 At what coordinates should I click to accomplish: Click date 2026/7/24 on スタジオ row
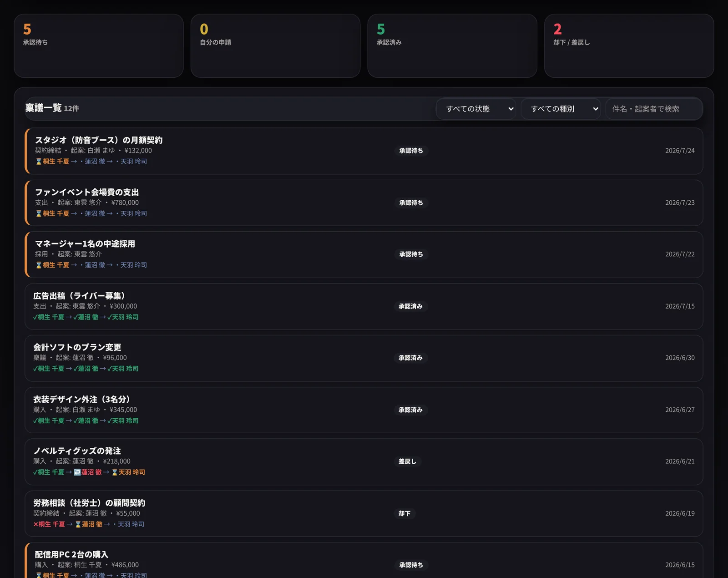680,151
